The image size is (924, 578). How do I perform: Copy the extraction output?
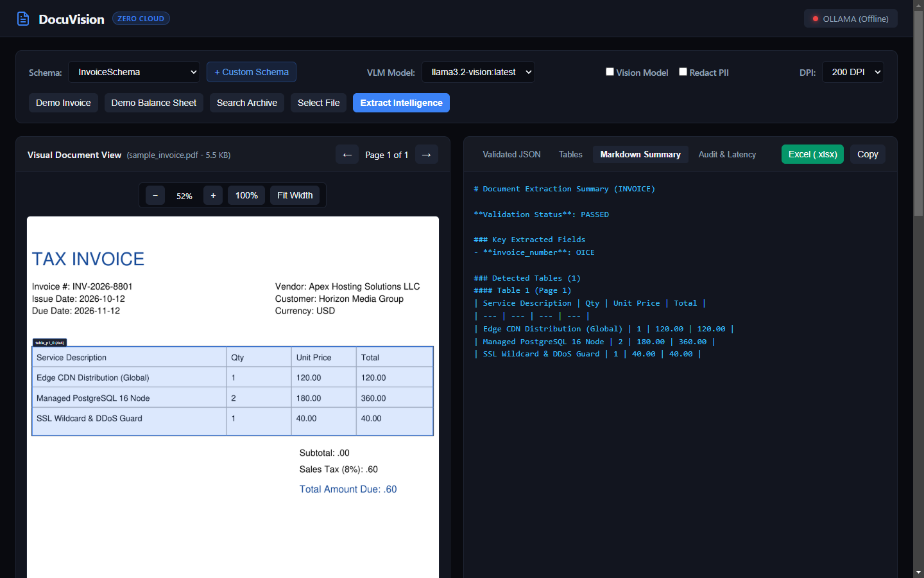tap(868, 154)
